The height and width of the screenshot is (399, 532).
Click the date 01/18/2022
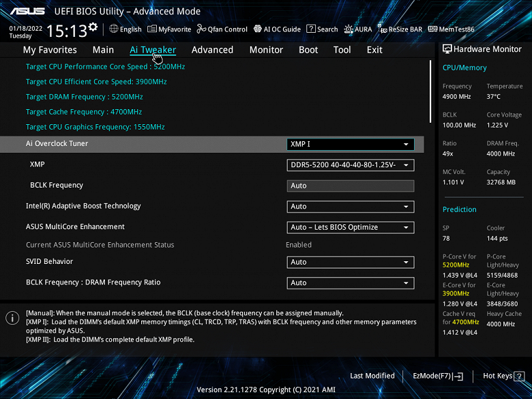[26, 29]
